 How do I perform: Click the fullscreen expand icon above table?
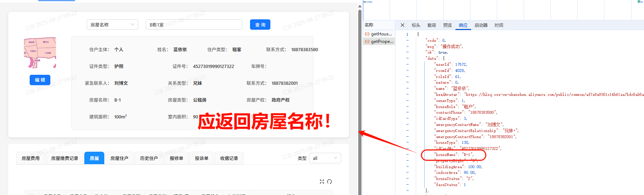[x=322, y=182]
